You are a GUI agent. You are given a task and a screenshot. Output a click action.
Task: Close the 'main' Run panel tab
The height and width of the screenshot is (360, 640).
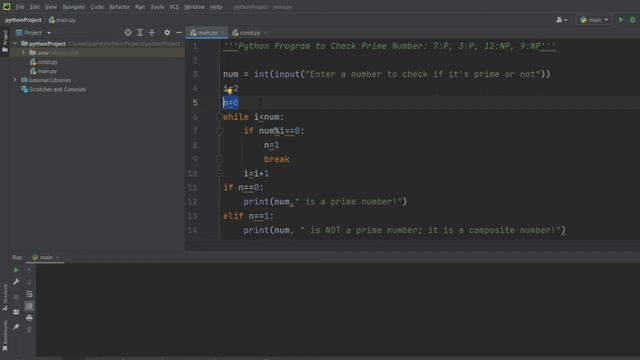[x=58, y=258]
